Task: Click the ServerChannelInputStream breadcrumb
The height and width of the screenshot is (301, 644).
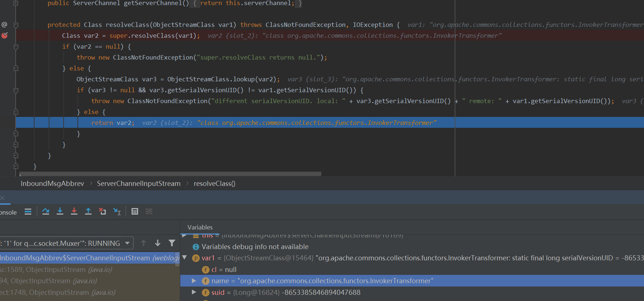Action: [139, 184]
